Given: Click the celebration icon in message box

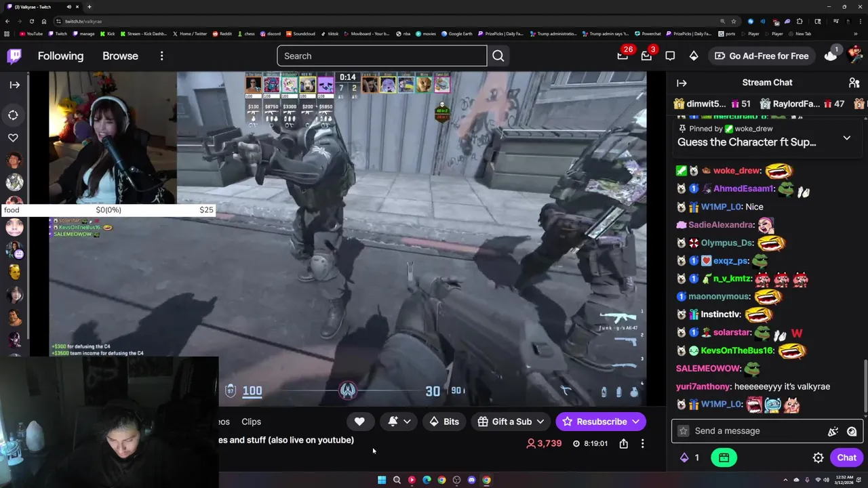Looking at the screenshot, I should (833, 431).
